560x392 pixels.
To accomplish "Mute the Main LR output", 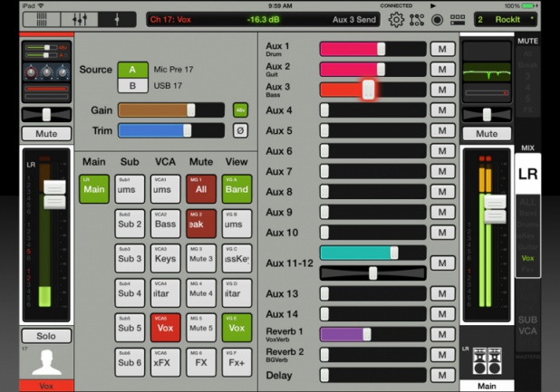I will coord(487,134).
